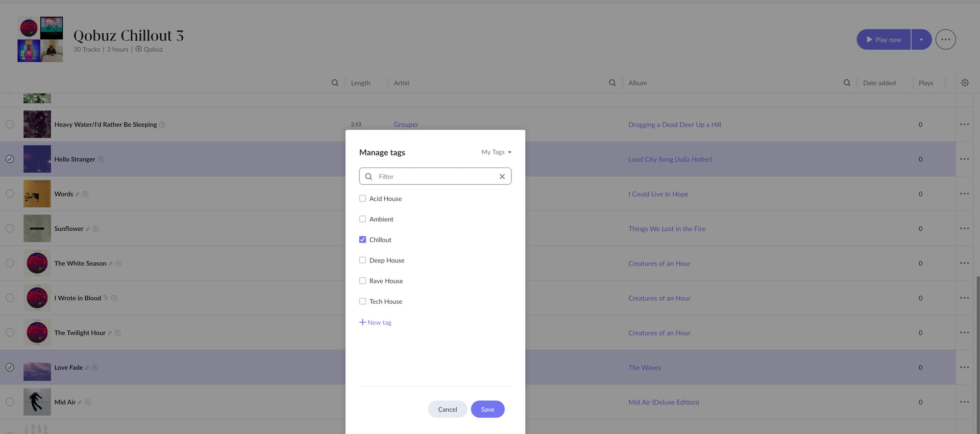Check the Deep House tag

(x=362, y=260)
